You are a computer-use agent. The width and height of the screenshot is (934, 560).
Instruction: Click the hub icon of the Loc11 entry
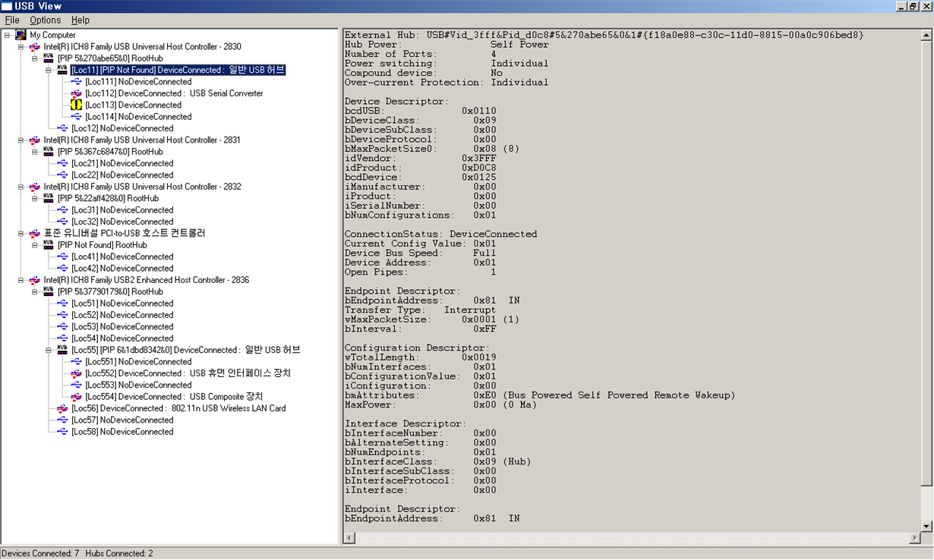62,70
